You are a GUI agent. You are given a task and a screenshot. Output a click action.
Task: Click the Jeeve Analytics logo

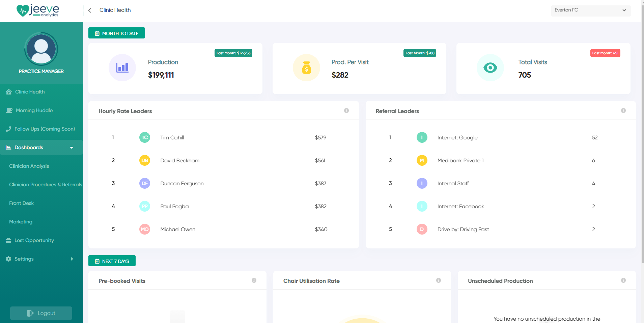[x=38, y=10]
